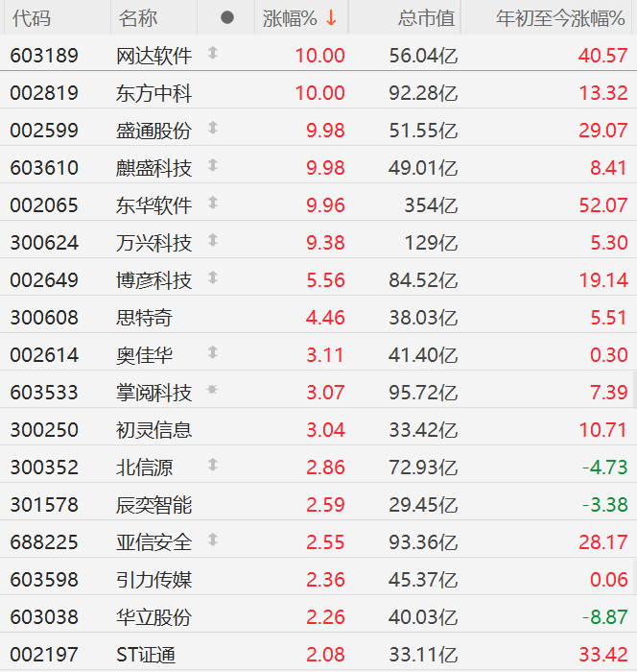The width and height of the screenshot is (637, 672).
Task: Select stock code 301578
Action: tap(44, 505)
